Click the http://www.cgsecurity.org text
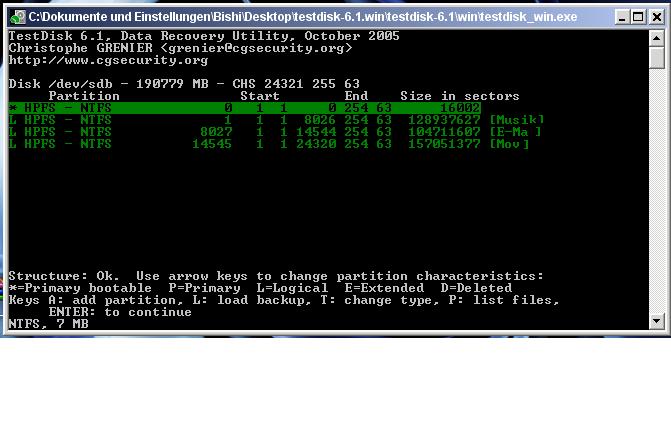The height and width of the screenshot is (432, 671). point(108,60)
